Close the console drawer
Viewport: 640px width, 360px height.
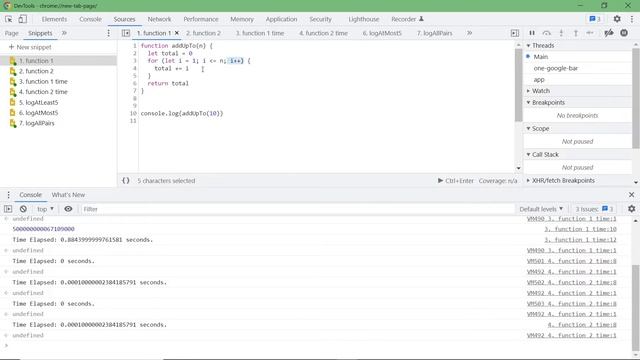[x=631, y=195]
